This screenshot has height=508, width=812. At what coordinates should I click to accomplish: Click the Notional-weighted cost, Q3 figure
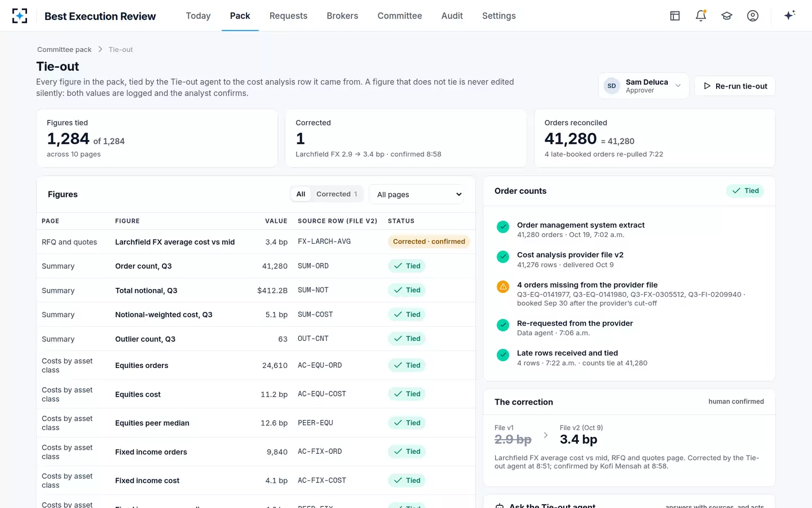[164, 314]
